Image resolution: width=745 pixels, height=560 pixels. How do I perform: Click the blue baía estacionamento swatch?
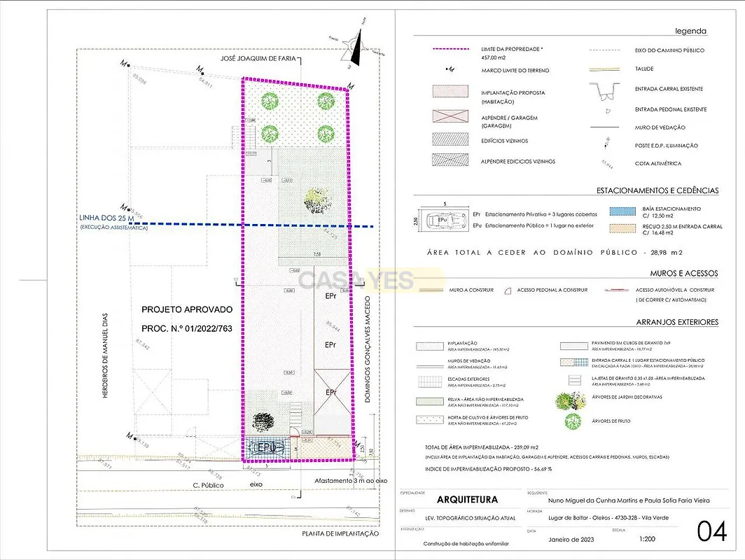[x=622, y=212]
